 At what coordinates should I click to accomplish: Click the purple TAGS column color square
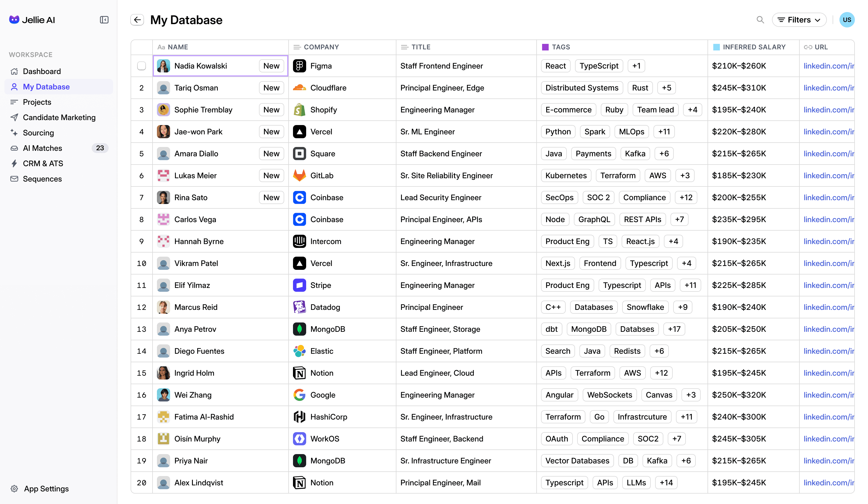click(x=545, y=47)
